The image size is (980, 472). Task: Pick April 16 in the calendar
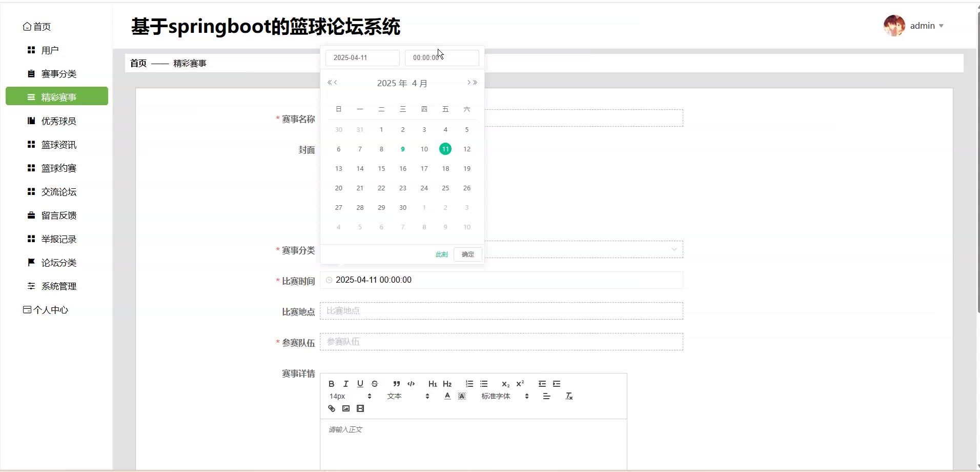click(403, 169)
